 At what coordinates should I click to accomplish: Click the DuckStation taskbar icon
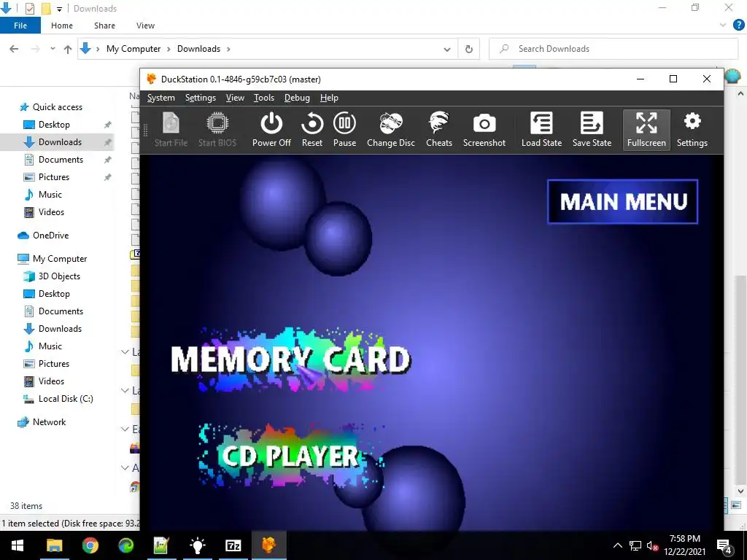[x=268, y=545]
